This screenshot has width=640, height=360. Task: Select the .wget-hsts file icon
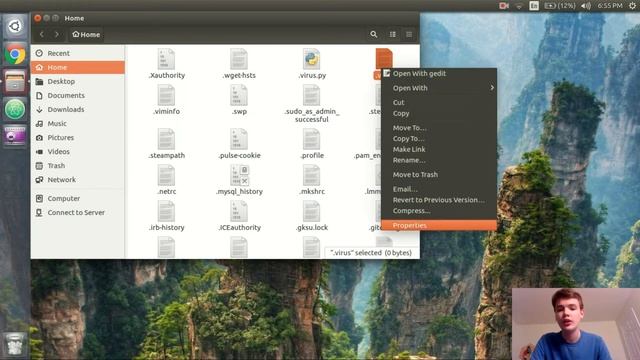239,59
